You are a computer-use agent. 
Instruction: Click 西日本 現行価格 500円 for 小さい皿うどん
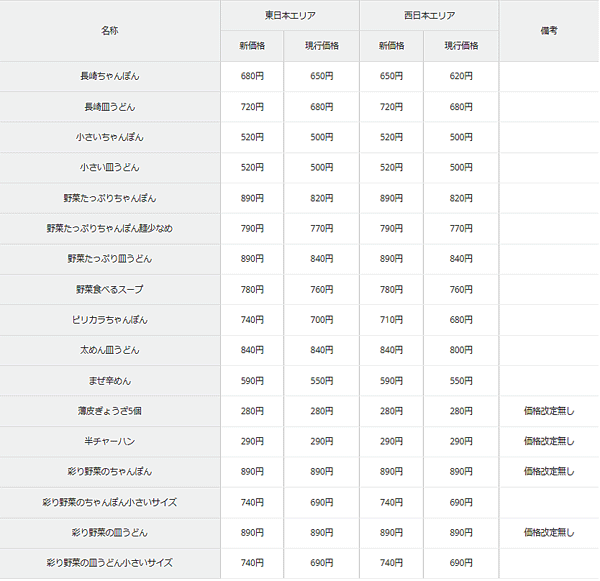(x=461, y=167)
